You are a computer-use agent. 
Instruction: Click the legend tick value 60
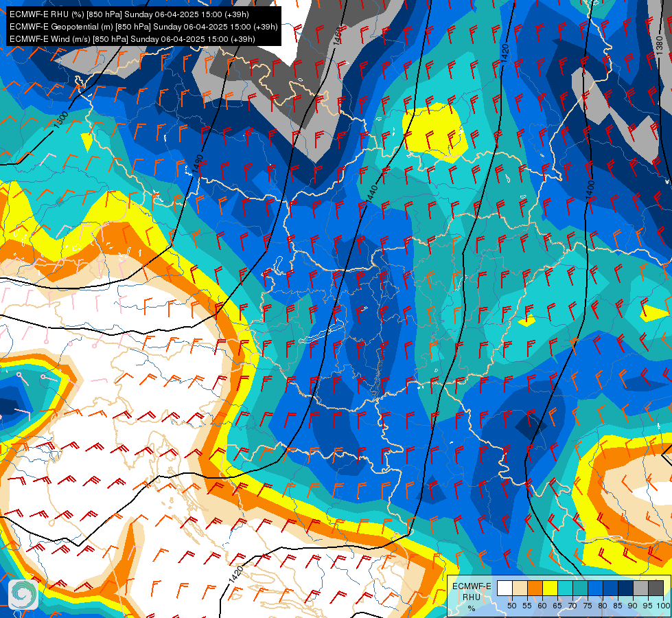pyautogui.click(x=542, y=606)
